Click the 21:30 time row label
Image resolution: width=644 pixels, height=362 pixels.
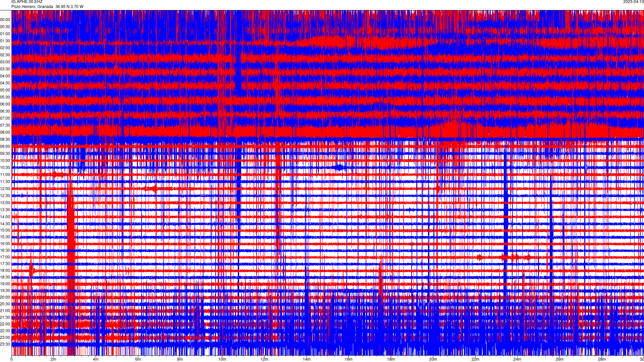coord(5,317)
